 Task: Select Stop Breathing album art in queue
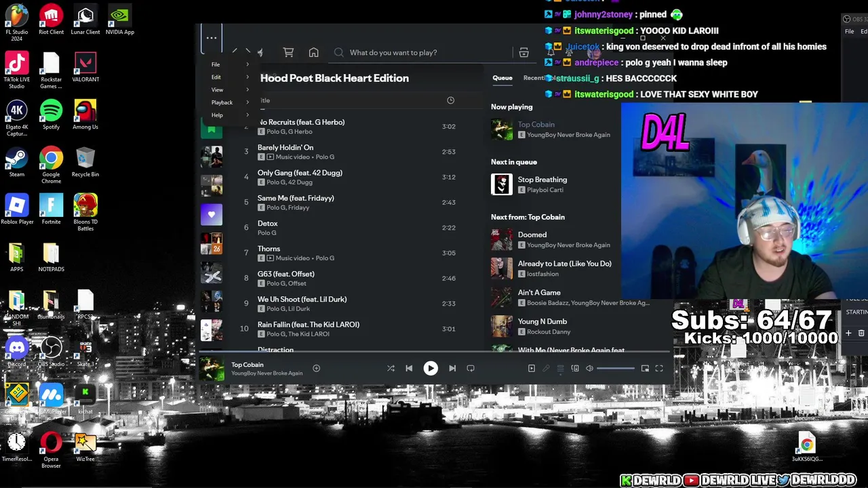pyautogui.click(x=502, y=184)
